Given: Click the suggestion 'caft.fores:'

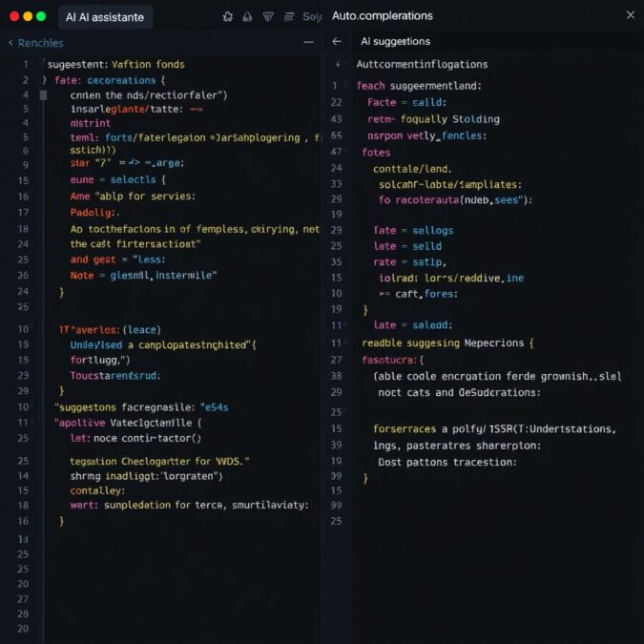Looking at the screenshot, I should (x=418, y=294).
